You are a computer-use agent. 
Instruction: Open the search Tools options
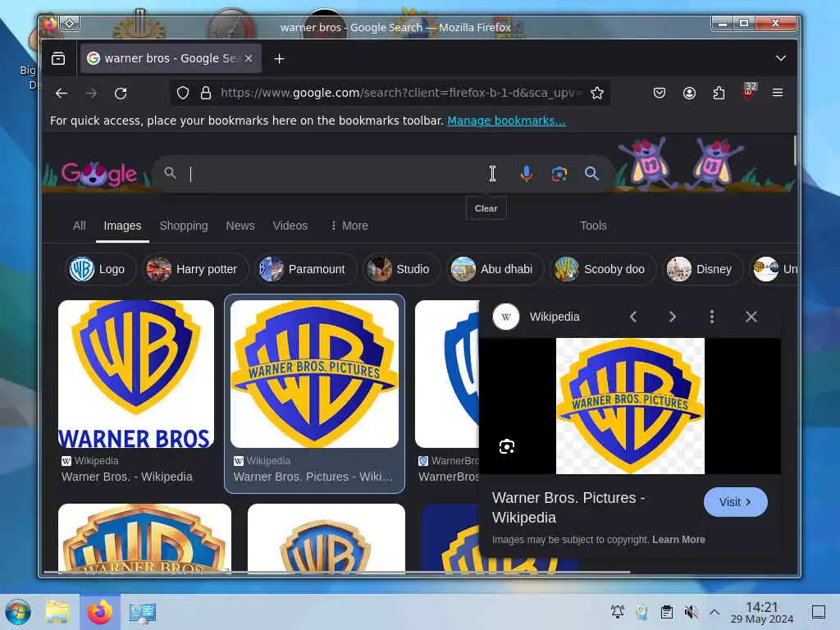tap(593, 226)
